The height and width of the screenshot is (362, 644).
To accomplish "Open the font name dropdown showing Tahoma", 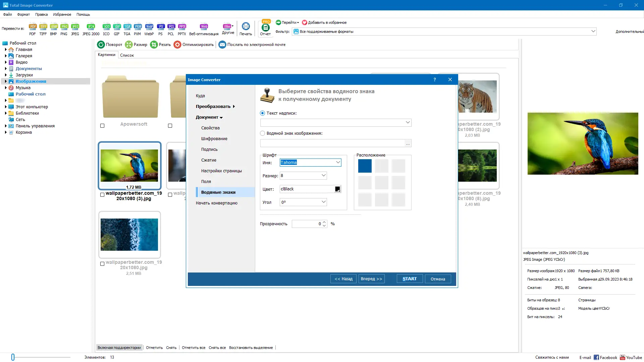I will tap(338, 162).
